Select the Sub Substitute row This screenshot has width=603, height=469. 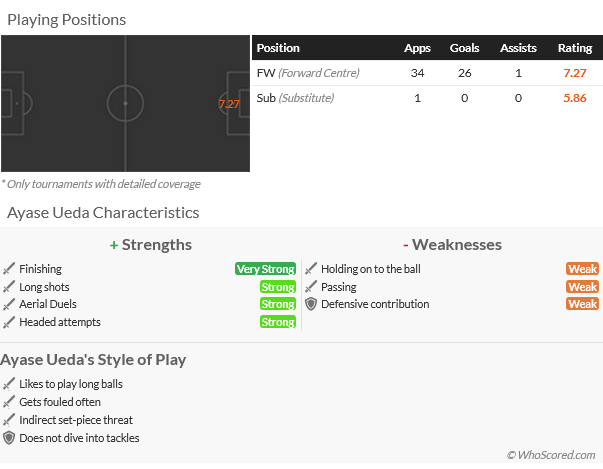click(426, 98)
